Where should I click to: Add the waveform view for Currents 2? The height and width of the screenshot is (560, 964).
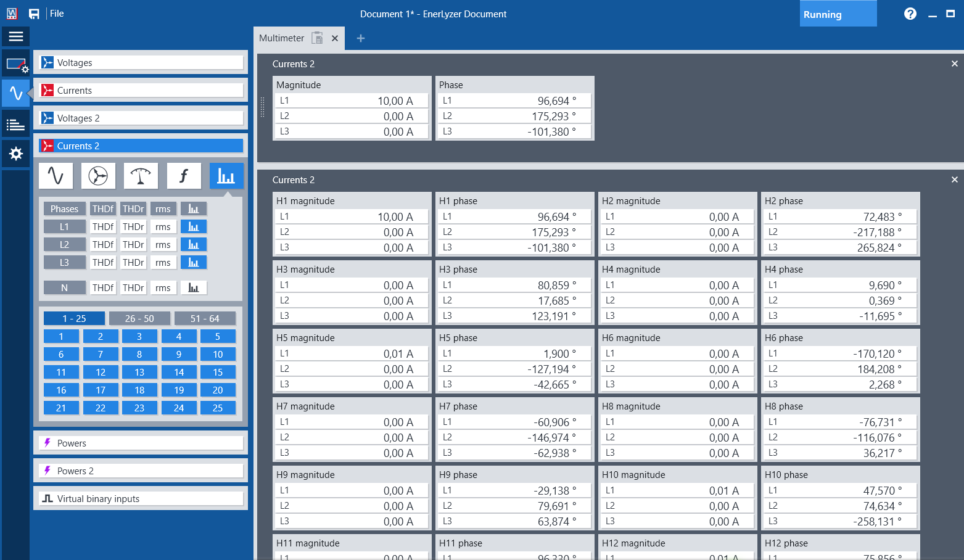(56, 176)
